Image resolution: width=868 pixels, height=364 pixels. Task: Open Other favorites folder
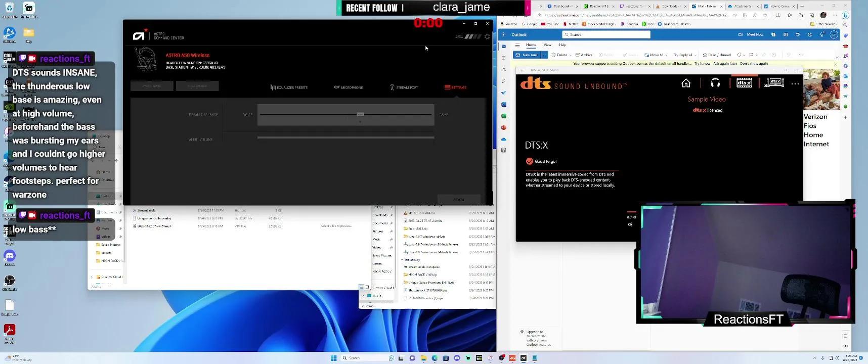[823, 24]
